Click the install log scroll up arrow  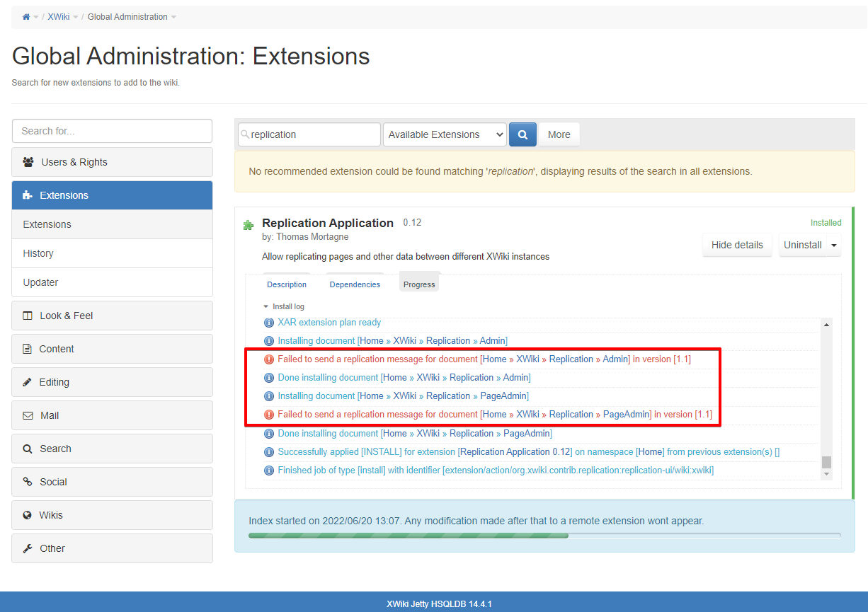826,324
